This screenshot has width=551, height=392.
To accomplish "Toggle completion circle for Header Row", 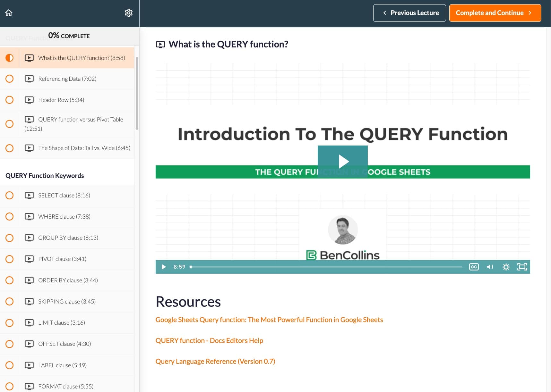I will 10,100.
